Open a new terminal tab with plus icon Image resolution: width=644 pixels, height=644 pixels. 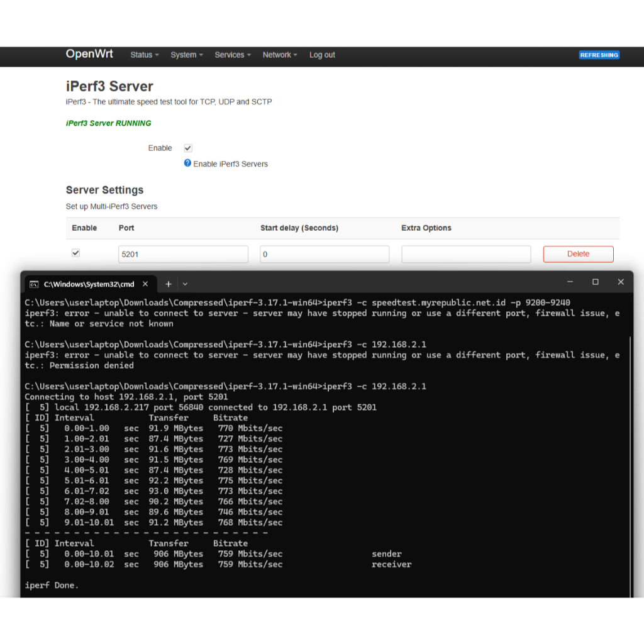169,284
